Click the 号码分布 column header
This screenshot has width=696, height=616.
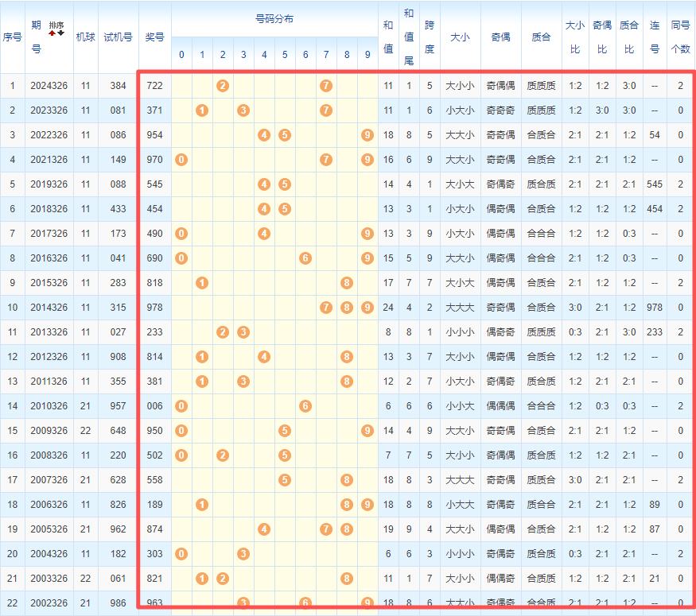click(x=274, y=18)
